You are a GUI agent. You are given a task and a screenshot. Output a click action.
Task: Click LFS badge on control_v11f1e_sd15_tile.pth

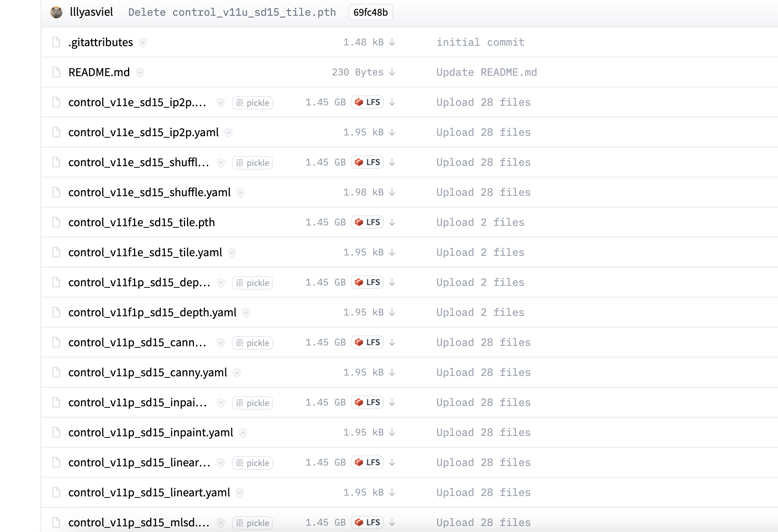tap(367, 222)
